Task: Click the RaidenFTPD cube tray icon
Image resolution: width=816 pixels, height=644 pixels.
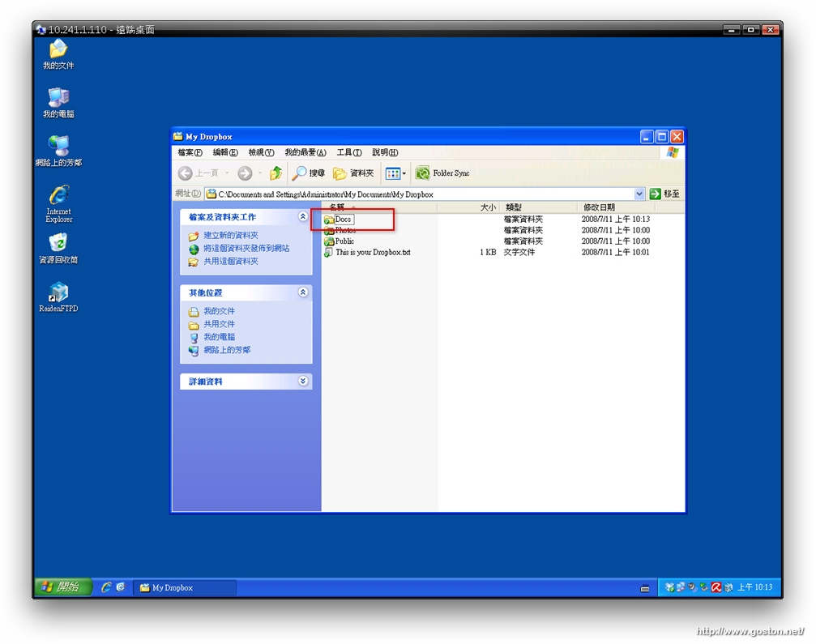Action: [728, 587]
